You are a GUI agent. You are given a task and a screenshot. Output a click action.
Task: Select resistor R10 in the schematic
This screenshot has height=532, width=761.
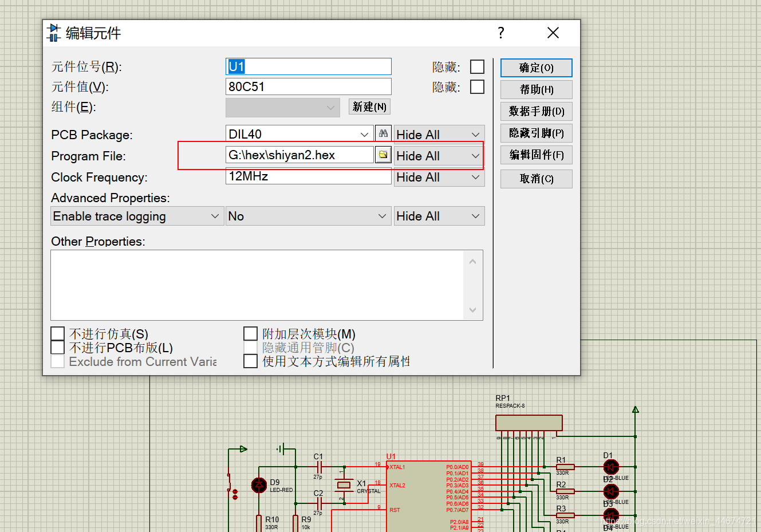[x=259, y=522]
